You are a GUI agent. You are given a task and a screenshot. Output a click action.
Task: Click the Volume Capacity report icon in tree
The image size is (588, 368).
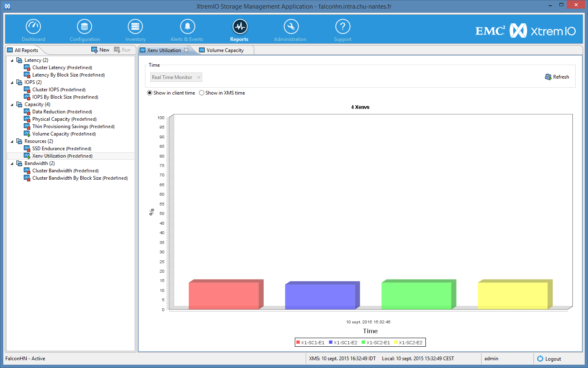tap(27, 134)
